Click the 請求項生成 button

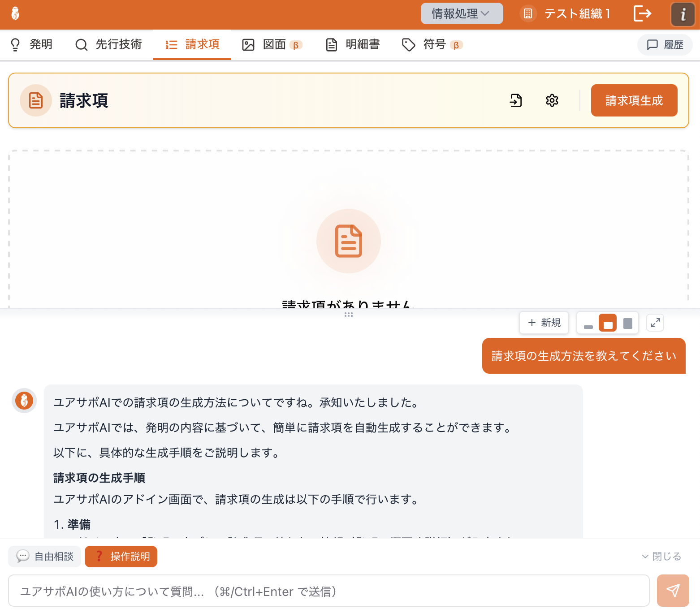pos(634,100)
